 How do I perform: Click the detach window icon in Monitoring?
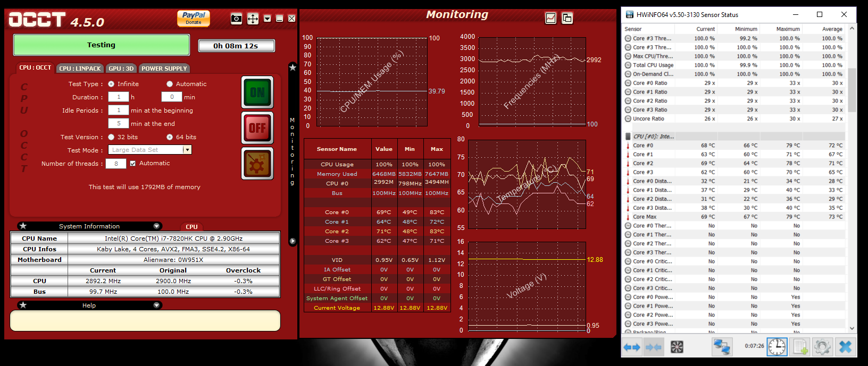(x=567, y=18)
